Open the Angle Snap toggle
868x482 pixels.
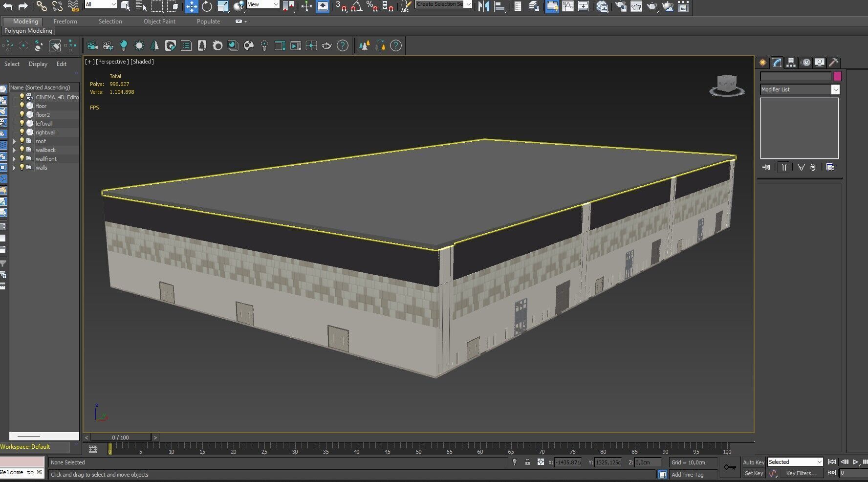(357, 6)
